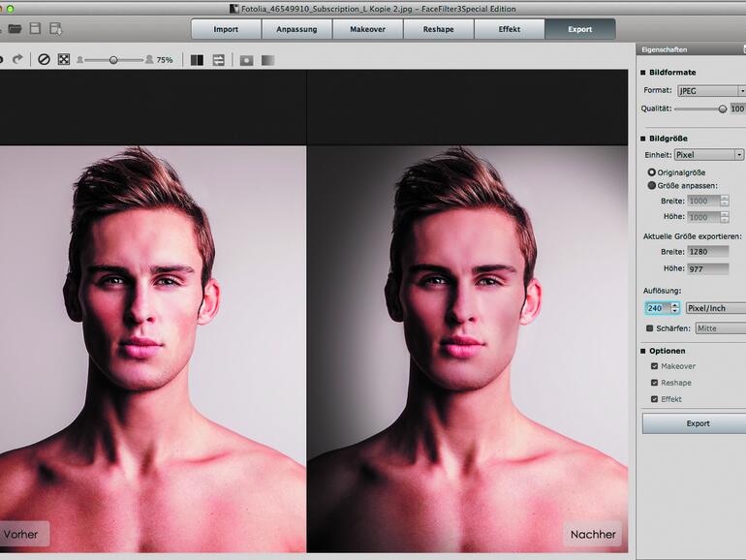This screenshot has height=560, width=746.
Task: Switch to the Import tab
Action: click(x=226, y=29)
